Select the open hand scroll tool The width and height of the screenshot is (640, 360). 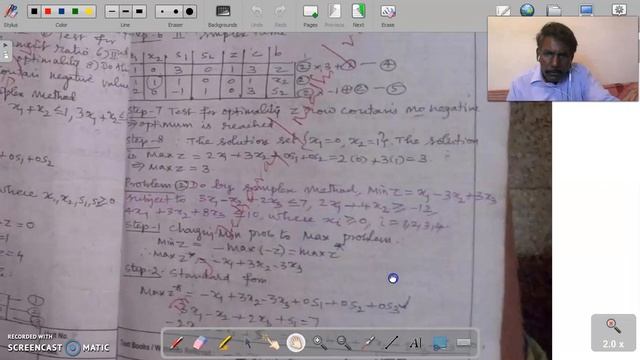click(x=296, y=343)
